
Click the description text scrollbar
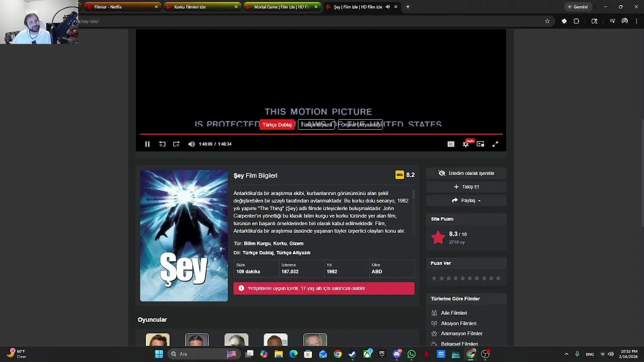[414, 194]
